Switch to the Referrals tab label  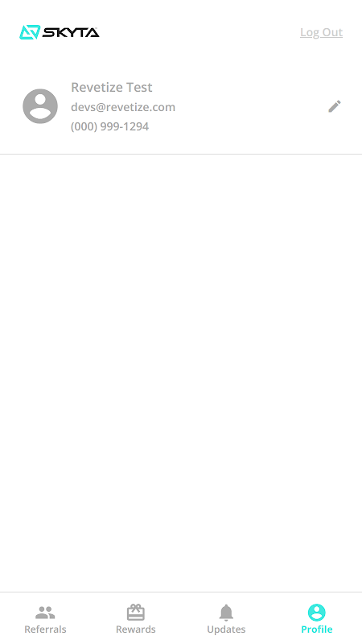click(45, 630)
